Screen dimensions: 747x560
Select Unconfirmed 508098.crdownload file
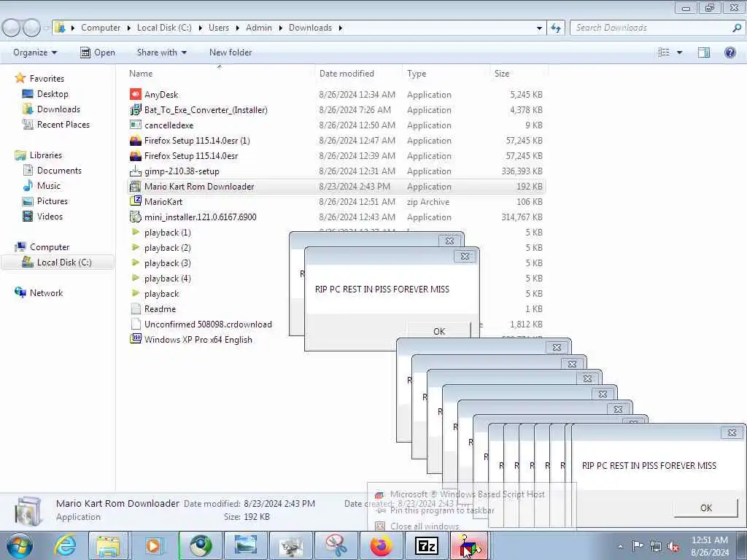click(208, 324)
